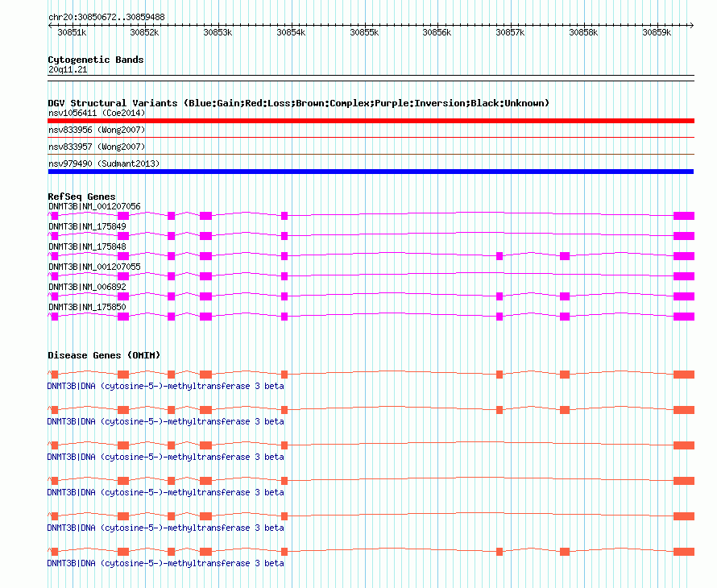Select the 30857k ruler tick label
717x588 pixels.
coord(510,32)
